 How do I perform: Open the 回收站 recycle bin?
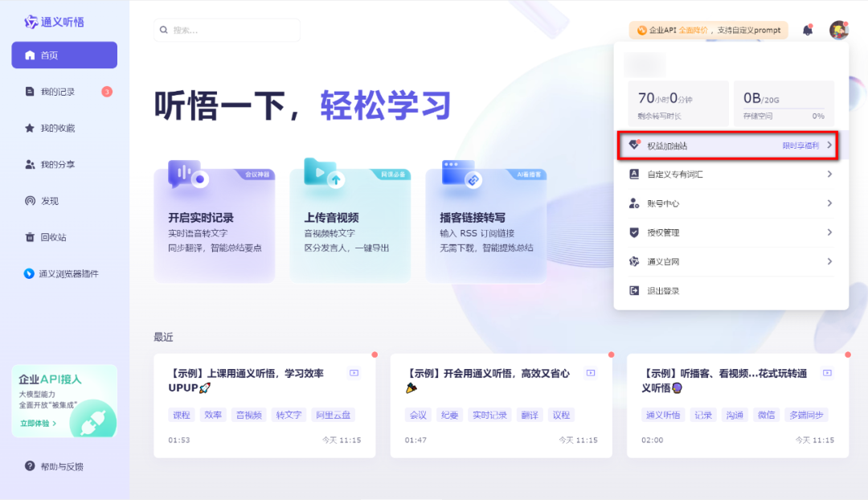coord(64,237)
